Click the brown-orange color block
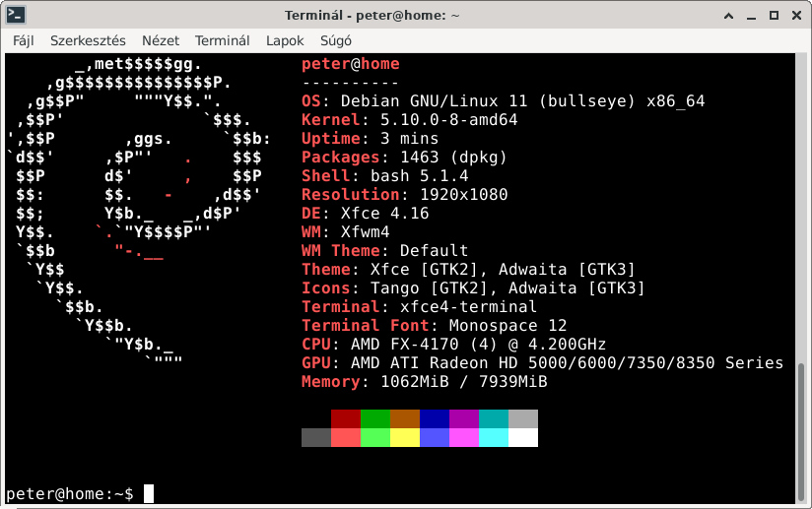Viewport: 812px width, 509px height. (x=404, y=419)
